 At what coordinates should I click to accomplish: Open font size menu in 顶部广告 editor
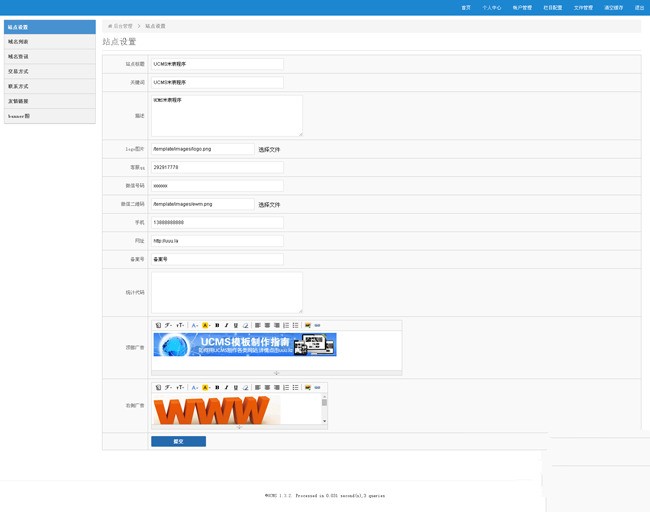pyautogui.click(x=180, y=325)
